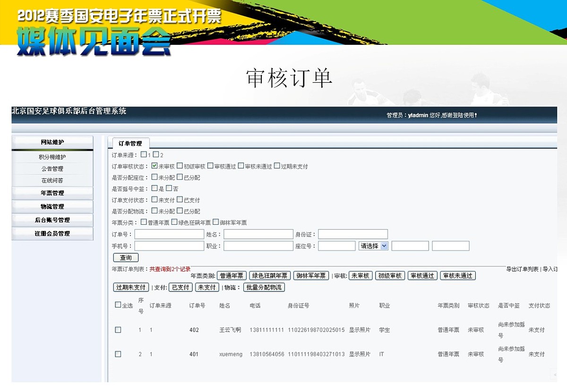Open the 请选择 seat selection dropdown

point(373,246)
